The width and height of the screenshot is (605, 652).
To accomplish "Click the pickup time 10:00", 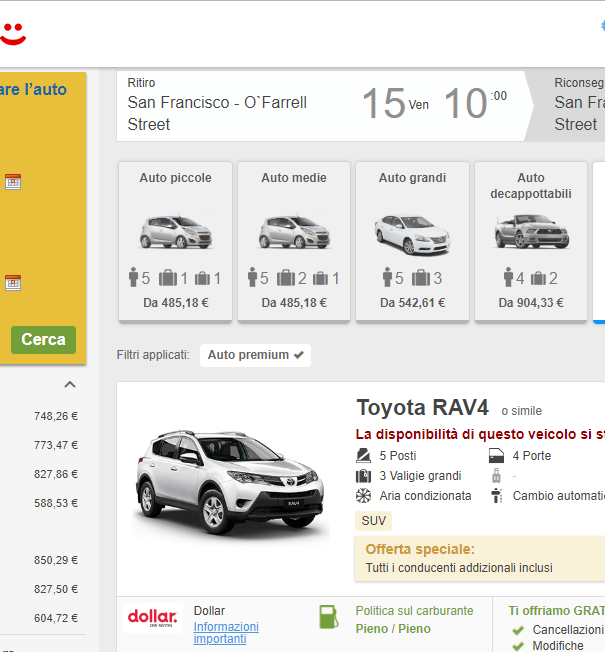I will [475, 103].
